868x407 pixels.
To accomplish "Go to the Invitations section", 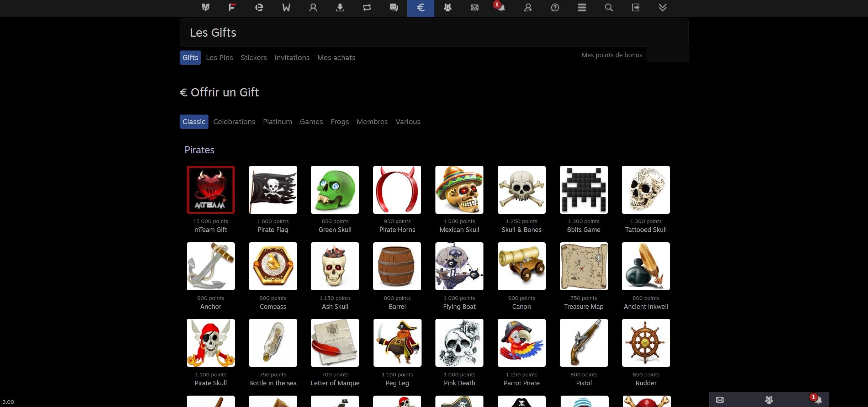I will [292, 58].
